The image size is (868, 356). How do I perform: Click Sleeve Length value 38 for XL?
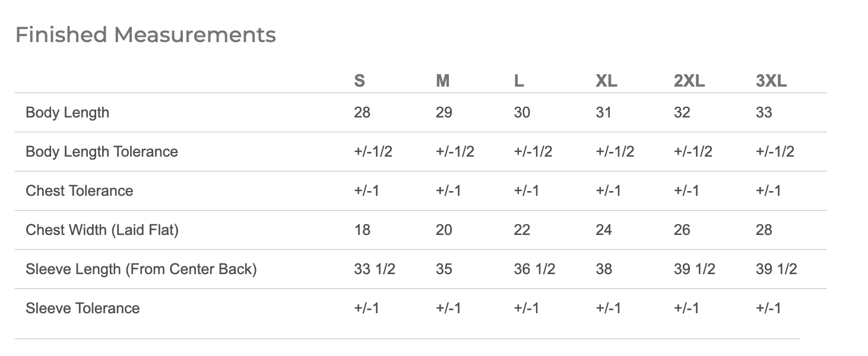pos(604,269)
